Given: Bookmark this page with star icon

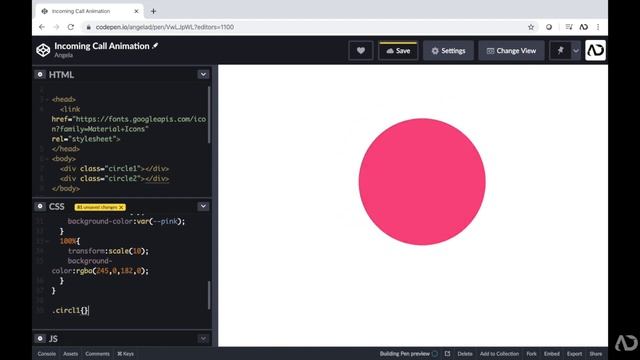Looking at the screenshot, I should (x=531, y=27).
